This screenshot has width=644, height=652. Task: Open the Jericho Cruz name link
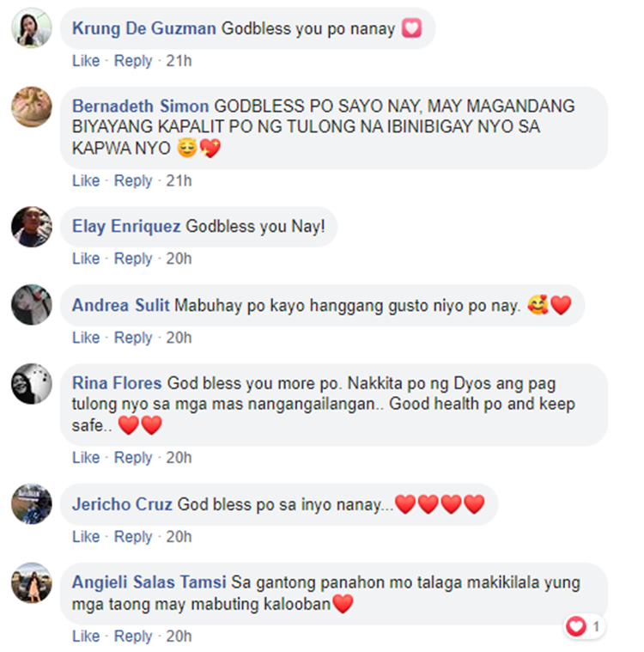122,504
